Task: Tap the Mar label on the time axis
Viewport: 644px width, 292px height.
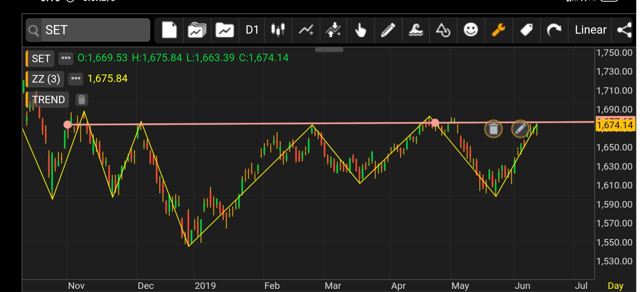Action: coord(333,286)
